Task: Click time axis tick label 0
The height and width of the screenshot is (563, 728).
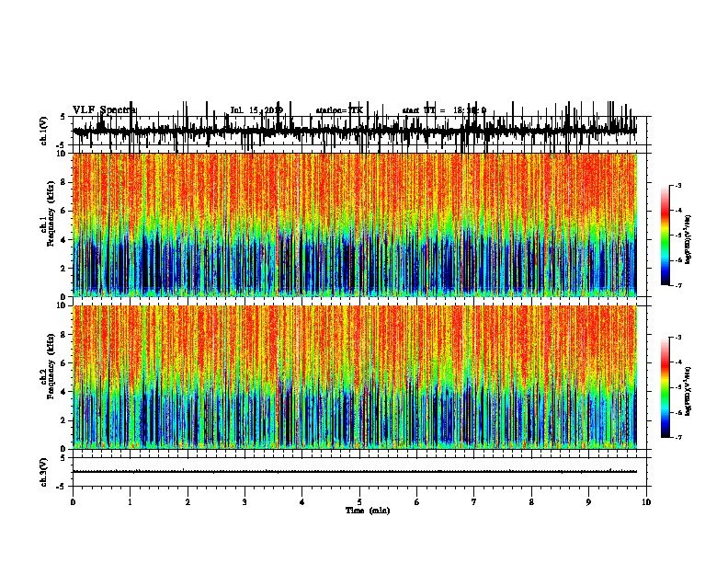Action: (x=73, y=502)
